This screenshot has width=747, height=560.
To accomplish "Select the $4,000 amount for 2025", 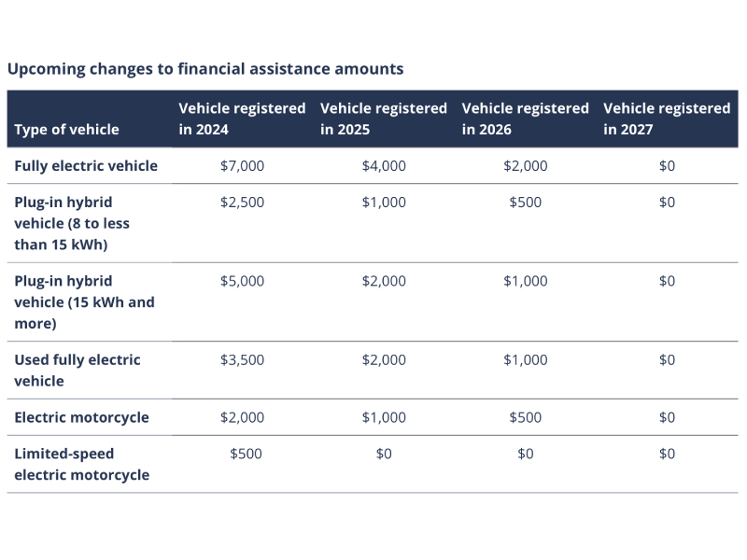I will 384,166.
